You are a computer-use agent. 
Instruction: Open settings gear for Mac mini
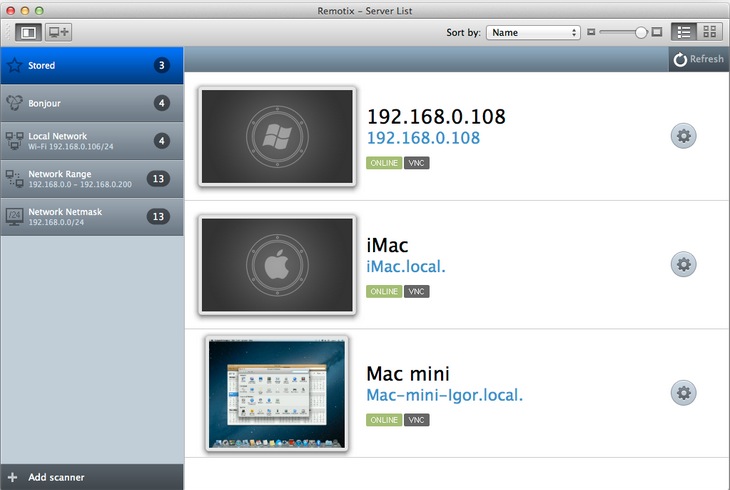coord(684,393)
